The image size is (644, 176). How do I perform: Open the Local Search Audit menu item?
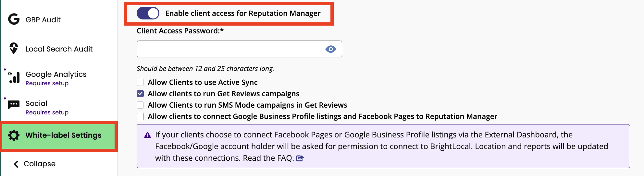pos(58,49)
